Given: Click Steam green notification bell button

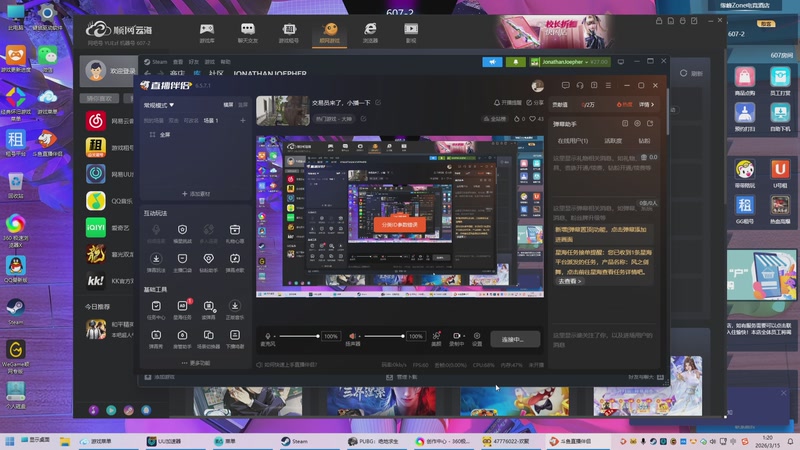Looking at the screenshot, I should (x=515, y=62).
